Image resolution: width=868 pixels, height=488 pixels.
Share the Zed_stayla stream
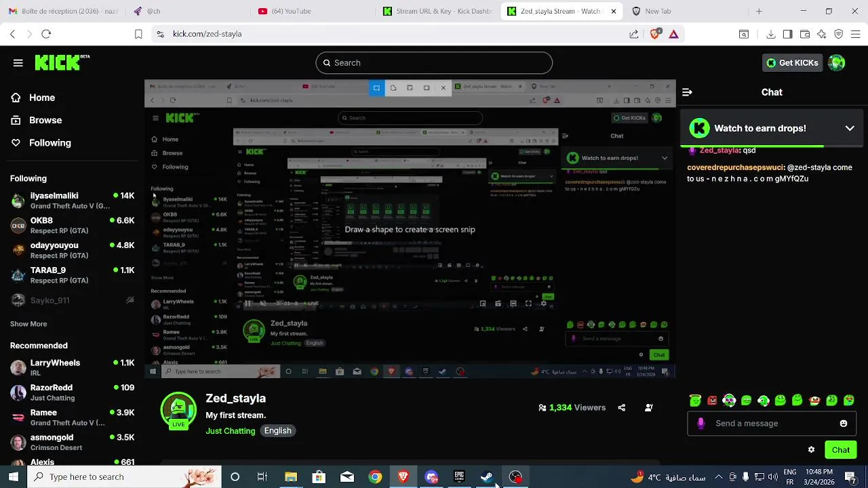tap(622, 407)
